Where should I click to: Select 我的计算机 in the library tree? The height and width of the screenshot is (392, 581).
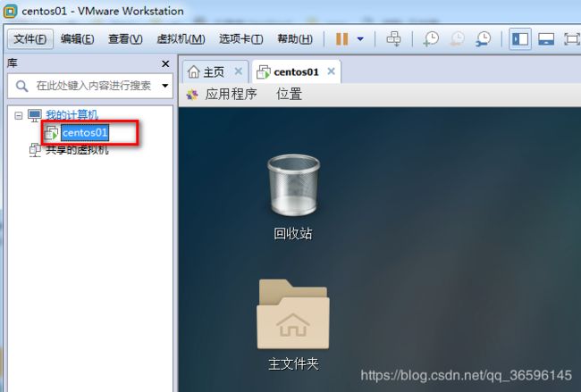[x=72, y=115]
